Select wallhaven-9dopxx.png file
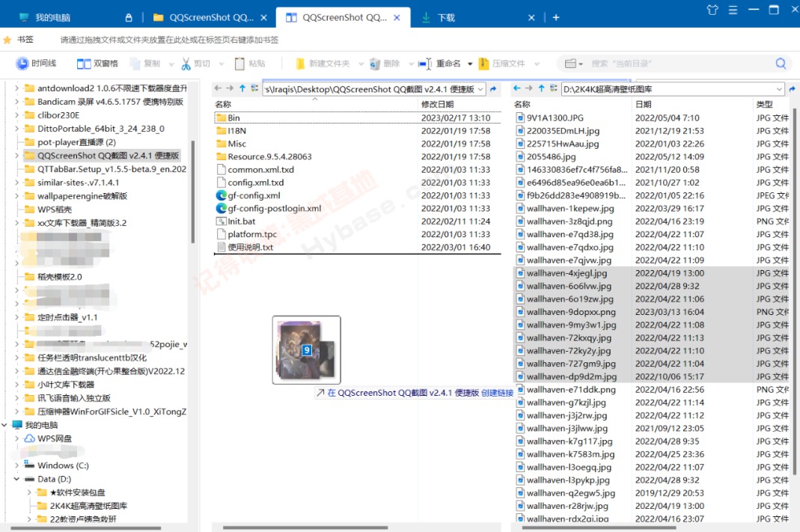The width and height of the screenshot is (800, 532). [x=571, y=312]
